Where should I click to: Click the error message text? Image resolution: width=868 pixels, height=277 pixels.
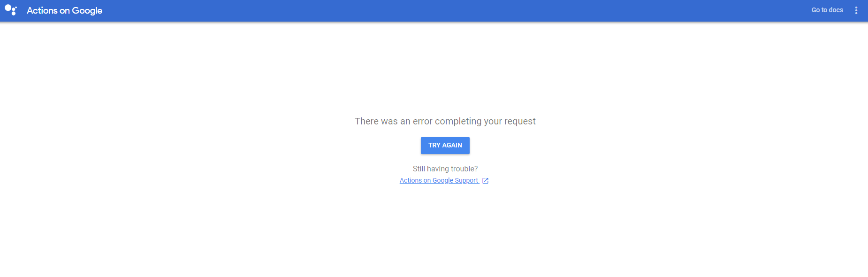pos(445,121)
